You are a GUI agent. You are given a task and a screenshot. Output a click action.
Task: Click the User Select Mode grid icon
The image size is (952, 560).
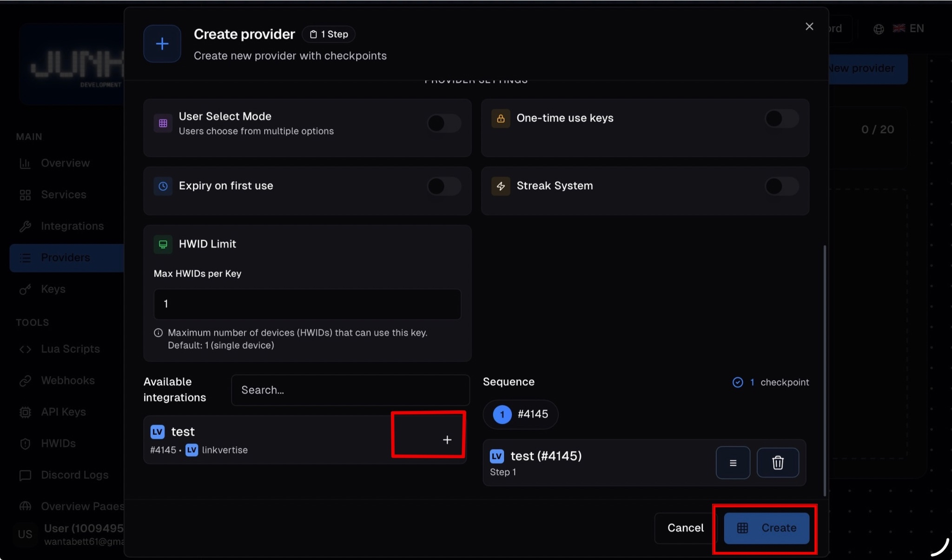click(x=163, y=123)
